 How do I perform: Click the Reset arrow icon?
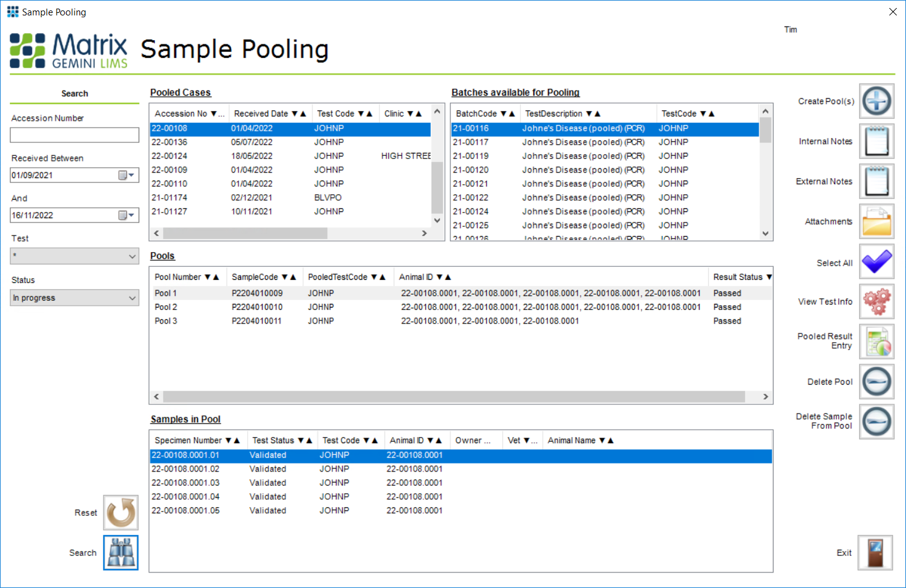[120, 512]
